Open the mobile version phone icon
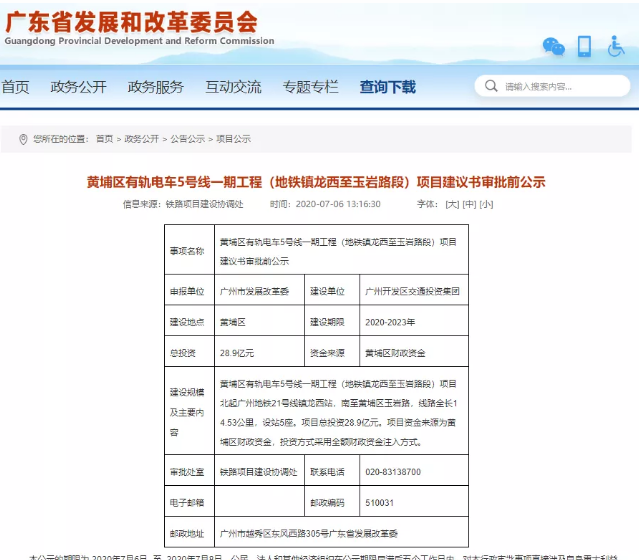Screen dimensions: 639x560 584,46
